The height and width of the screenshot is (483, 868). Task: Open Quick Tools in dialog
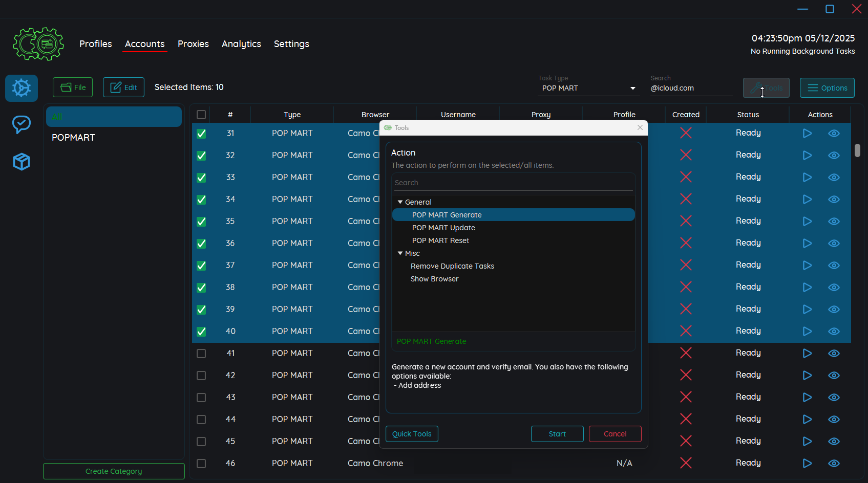412,434
